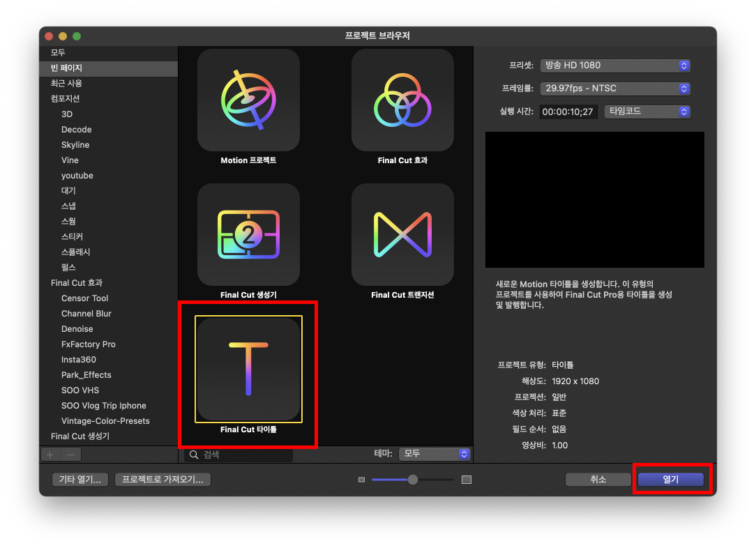Open the 프리셋 dropdown (방송 HD 1080)
The height and width of the screenshot is (548, 756).
pyautogui.click(x=615, y=66)
